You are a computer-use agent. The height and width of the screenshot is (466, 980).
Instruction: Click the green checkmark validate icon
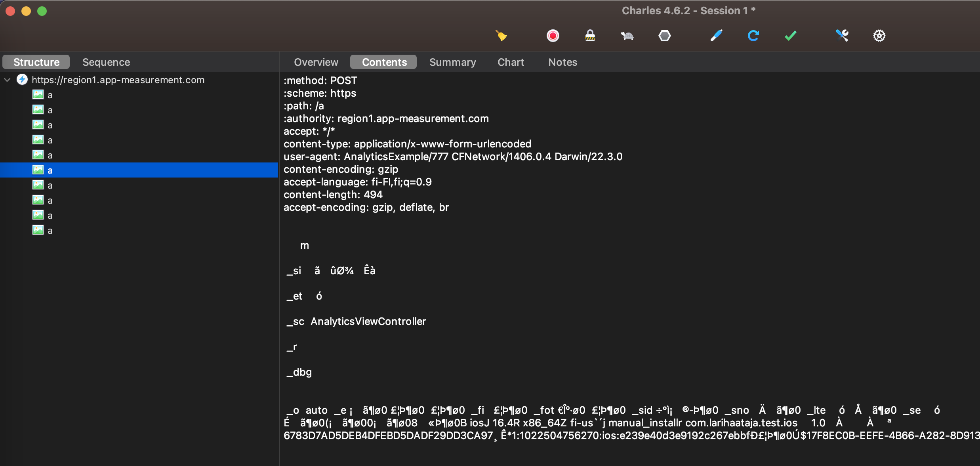[790, 36]
